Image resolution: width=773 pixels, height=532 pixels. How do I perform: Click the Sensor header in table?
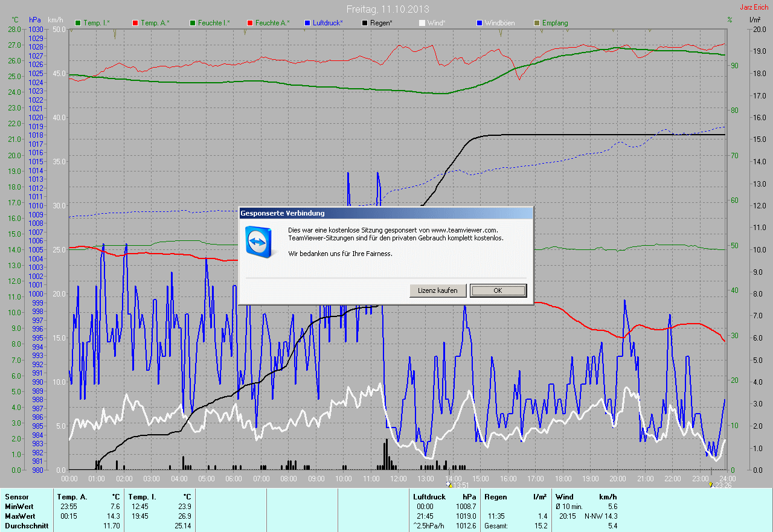pyautogui.click(x=16, y=497)
